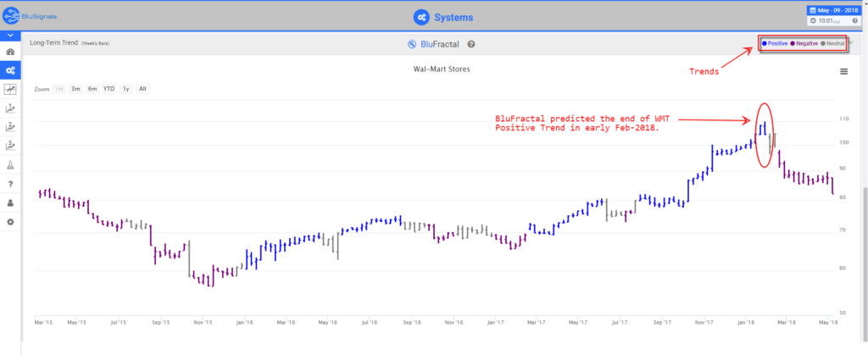Open the help icon next to BluFractal
Viewport: 868px width, 355px height.
tap(471, 44)
